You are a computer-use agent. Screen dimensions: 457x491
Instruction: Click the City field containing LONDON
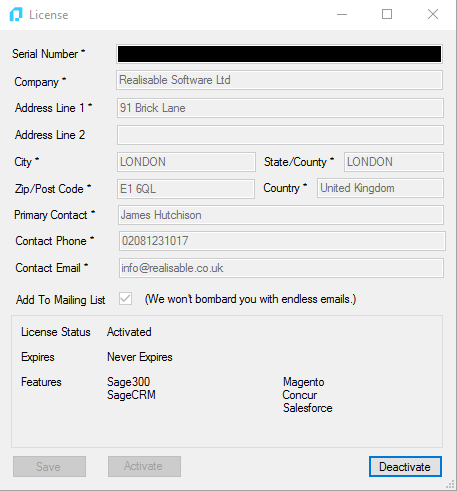186,162
